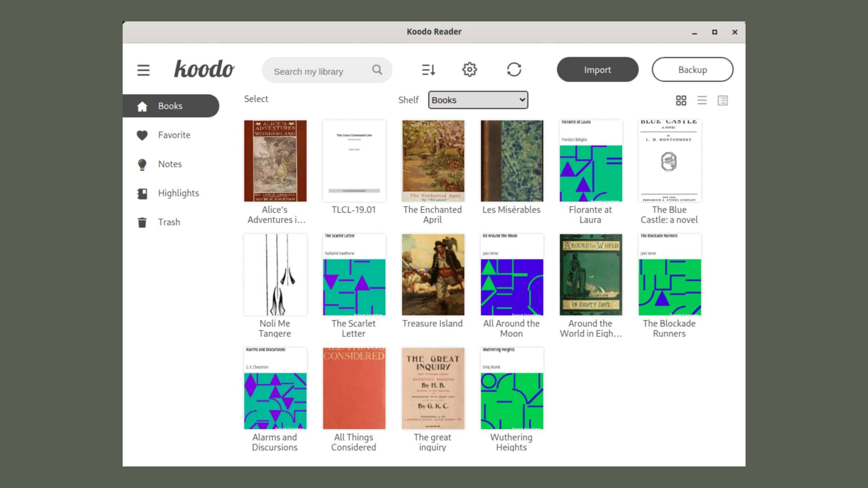Image resolution: width=868 pixels, height=488 pixels.
Task: Maximize the Koodo Reader window
Action: pyautogui.click(x=714, y=32)
